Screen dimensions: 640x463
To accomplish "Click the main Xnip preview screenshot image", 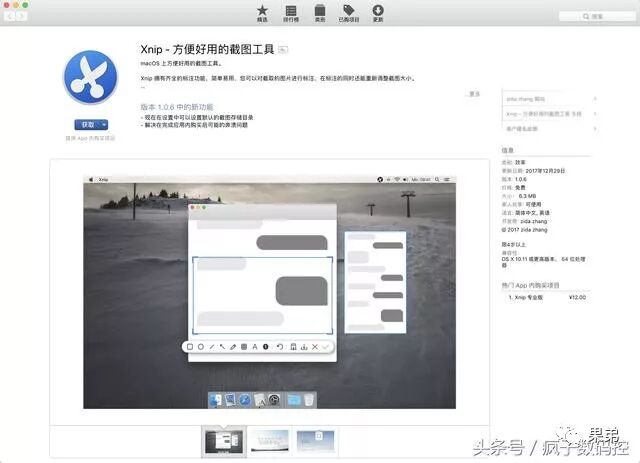I will pos(269,292).
